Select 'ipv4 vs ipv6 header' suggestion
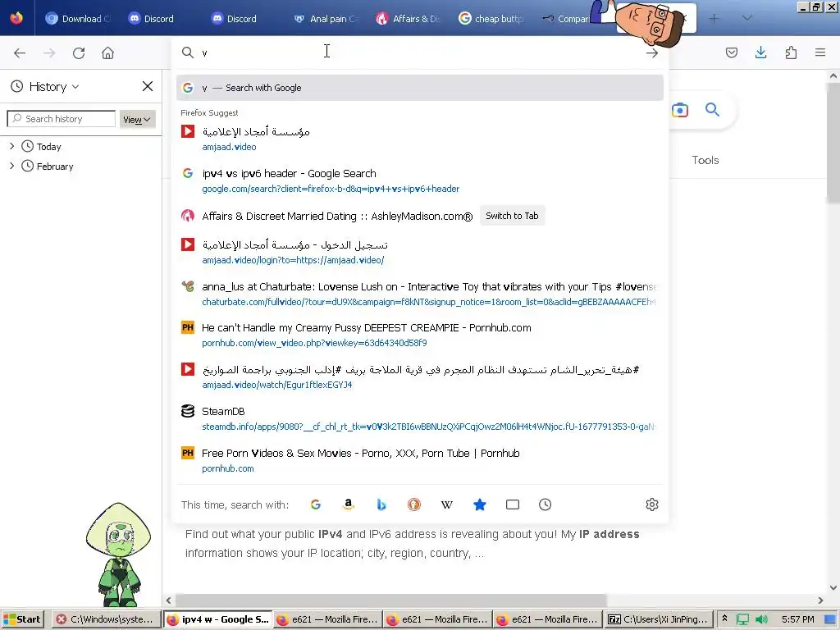The width and height of the screenshot is (840, 630). tap(419, 180)
